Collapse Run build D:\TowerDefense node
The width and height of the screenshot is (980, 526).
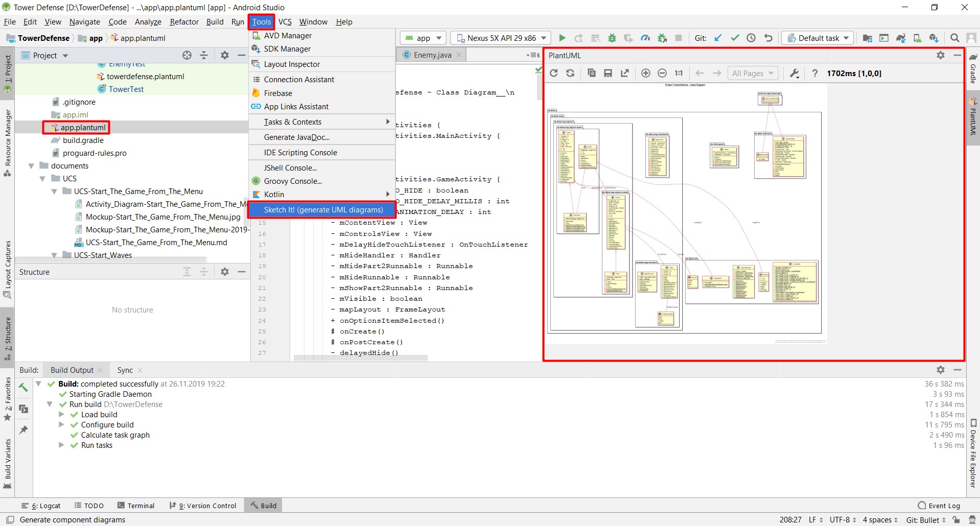click(x=50, y=404)
